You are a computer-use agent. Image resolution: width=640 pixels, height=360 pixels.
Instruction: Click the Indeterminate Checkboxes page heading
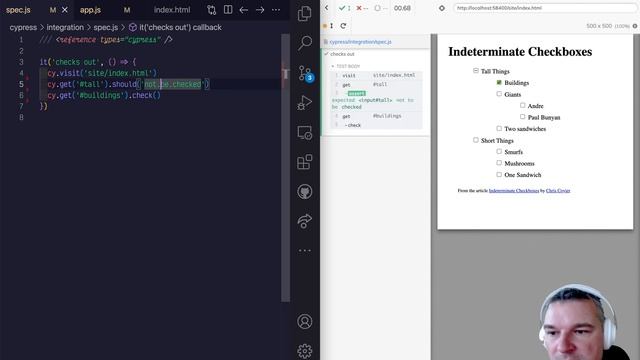tap(520, 52)
